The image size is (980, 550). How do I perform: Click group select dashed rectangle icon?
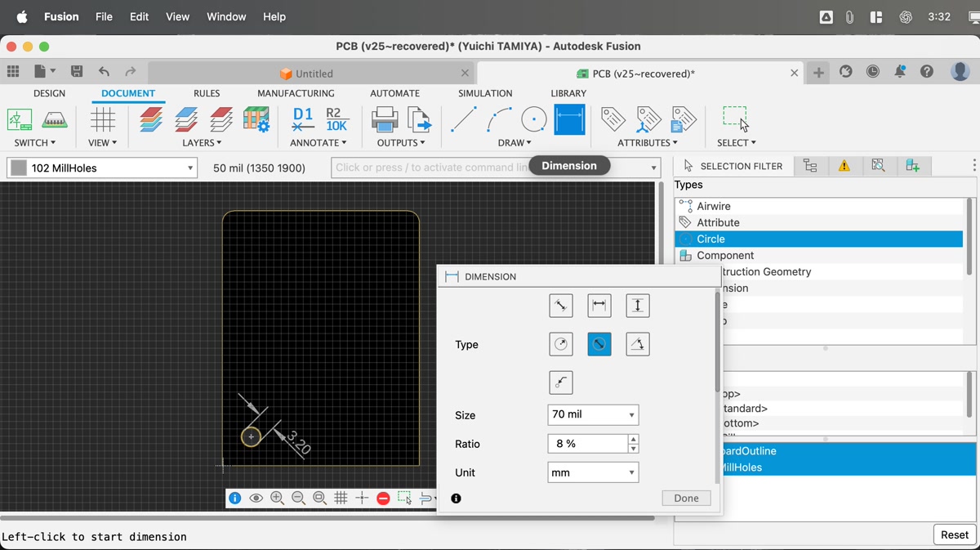[x=735, y=118]
